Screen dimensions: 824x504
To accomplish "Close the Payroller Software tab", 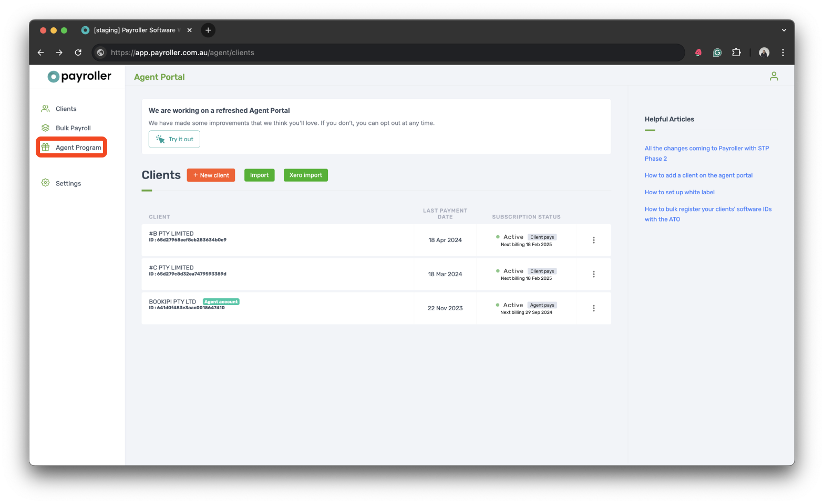I will [190, 30].
